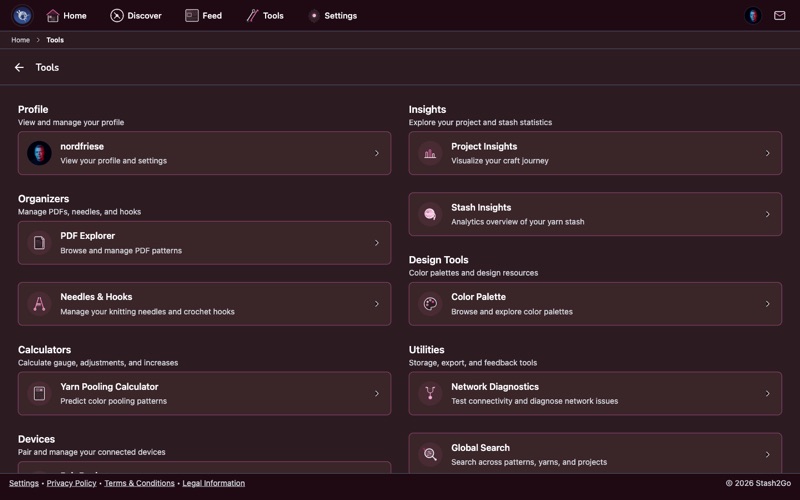Expand the nordfriese profile chevron
This screenshot has width=800, height=500.
pyautogui.click(x=377, y=154)
